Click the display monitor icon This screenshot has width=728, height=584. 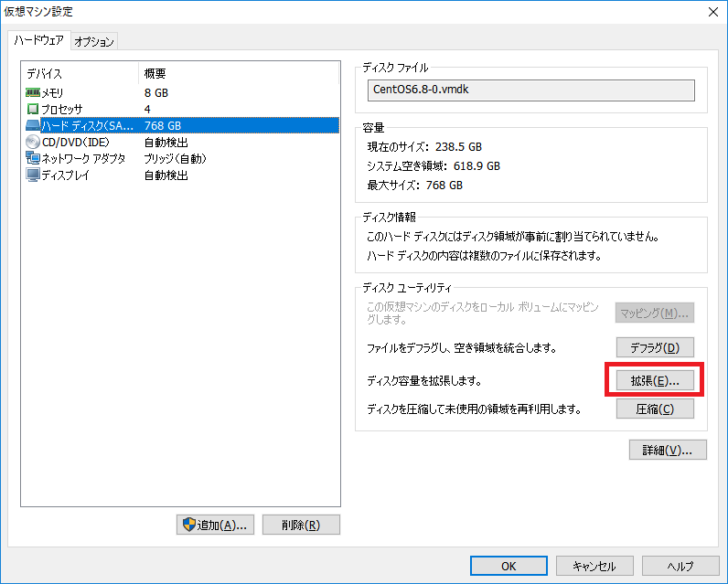(33, 175)
